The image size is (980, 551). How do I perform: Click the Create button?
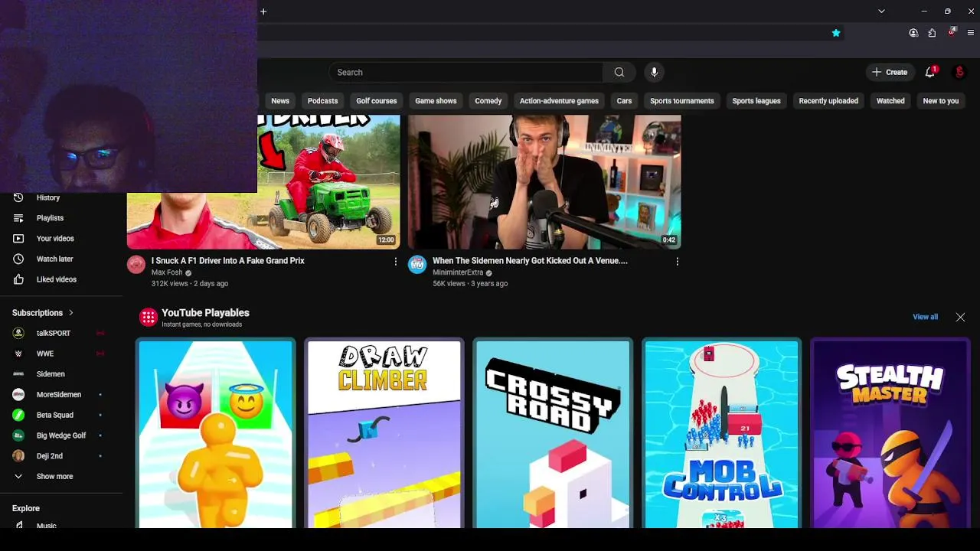pos(889,72)
